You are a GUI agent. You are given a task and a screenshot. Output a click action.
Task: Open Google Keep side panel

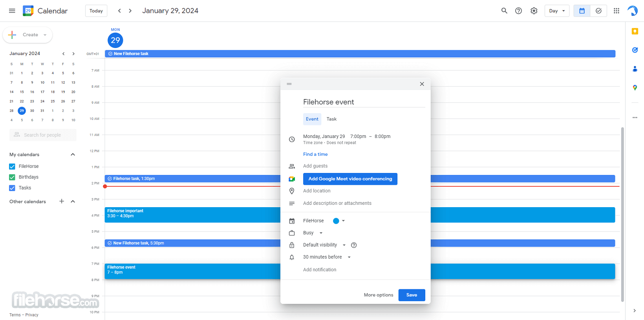pyautogui.click(x=635, y=31)
